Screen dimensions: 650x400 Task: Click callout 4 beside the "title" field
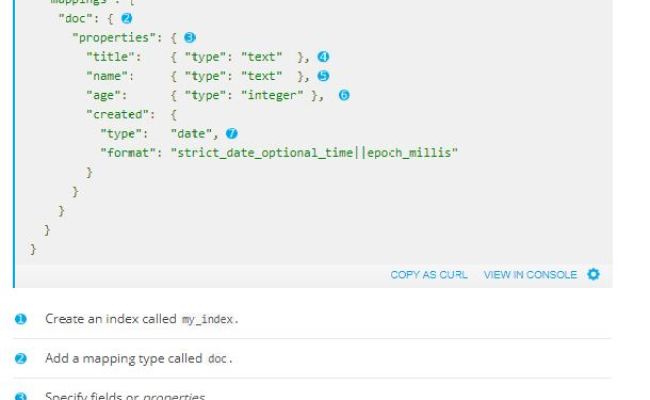pos(323,57)
